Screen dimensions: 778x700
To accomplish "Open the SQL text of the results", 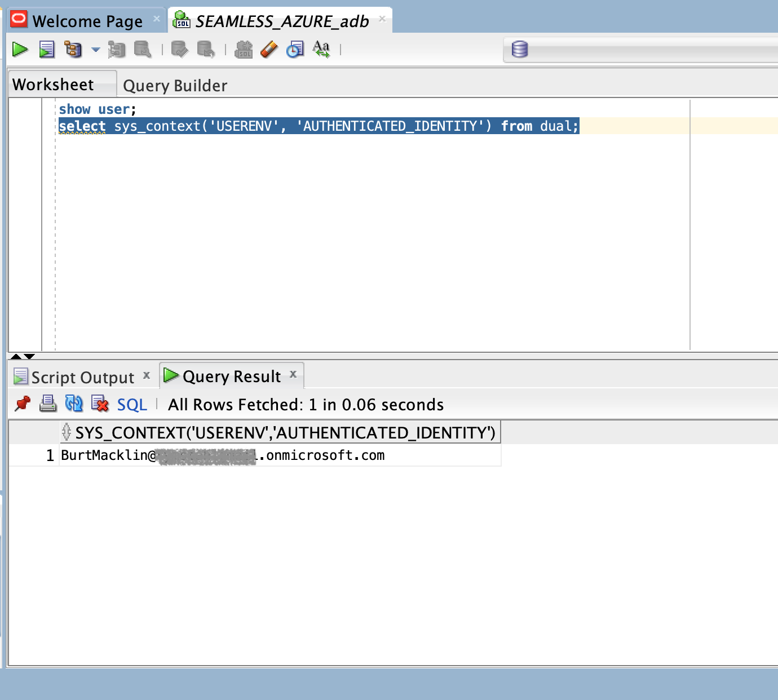I will pyautogui.click(x=131, y=404).
